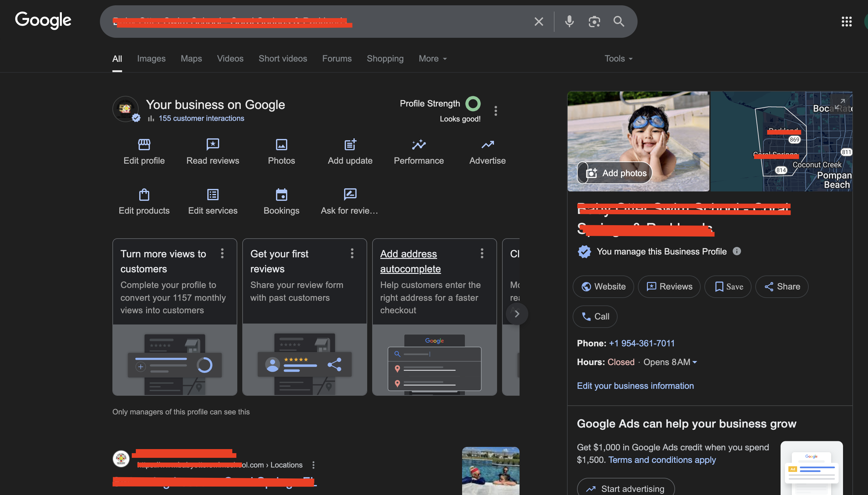This screenshot has height=495, width=868.
Task: Go to Google homepage via logo
Action: click(x=43, y=20)
